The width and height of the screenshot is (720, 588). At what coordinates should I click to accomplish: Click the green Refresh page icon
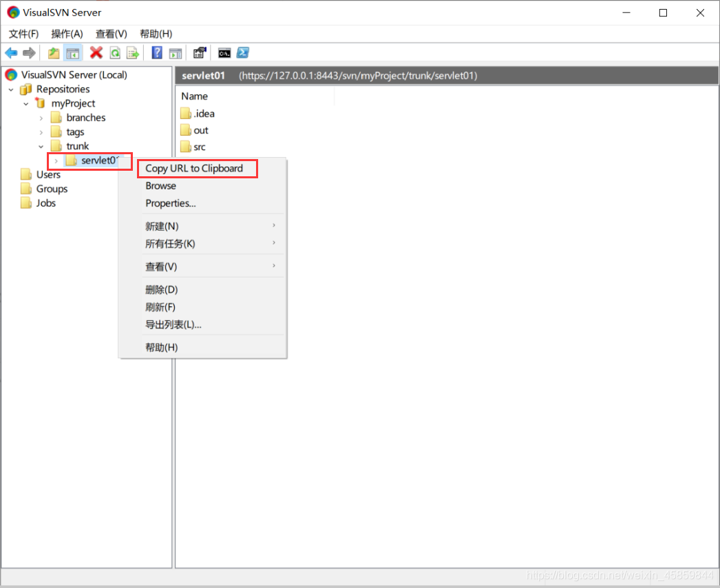115,53
